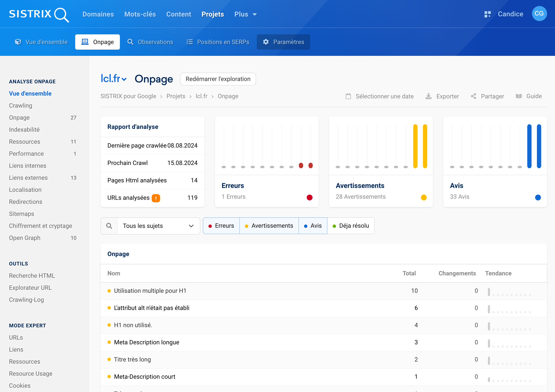The width and height of the screenshot is (555, 392).
Task: Open Open Graph in the sidebar
Action: coord(25,238)
